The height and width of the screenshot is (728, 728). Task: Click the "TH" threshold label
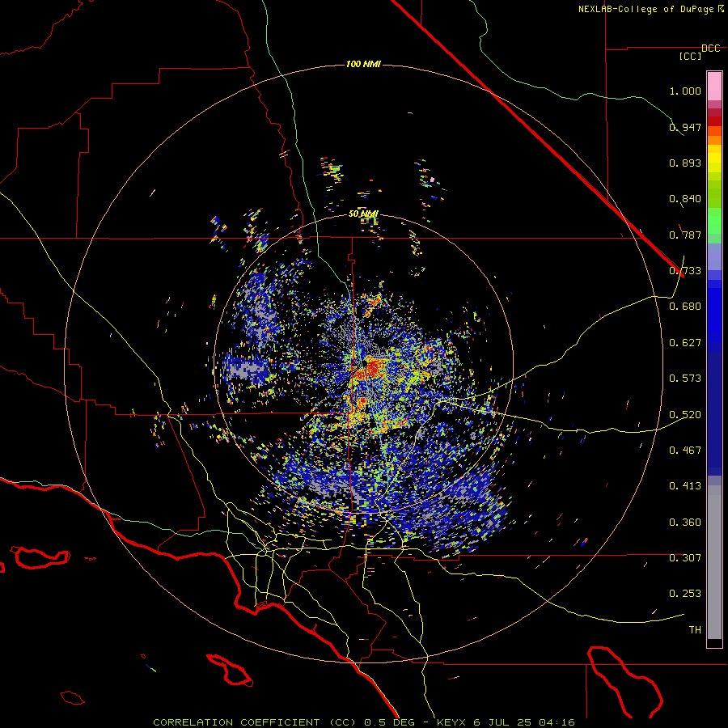click(695, 630)
